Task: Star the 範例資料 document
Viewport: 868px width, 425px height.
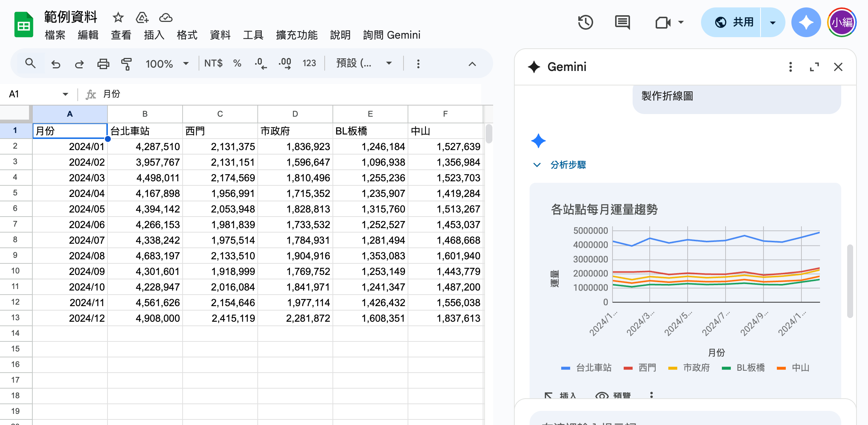Action: (118, 17)
